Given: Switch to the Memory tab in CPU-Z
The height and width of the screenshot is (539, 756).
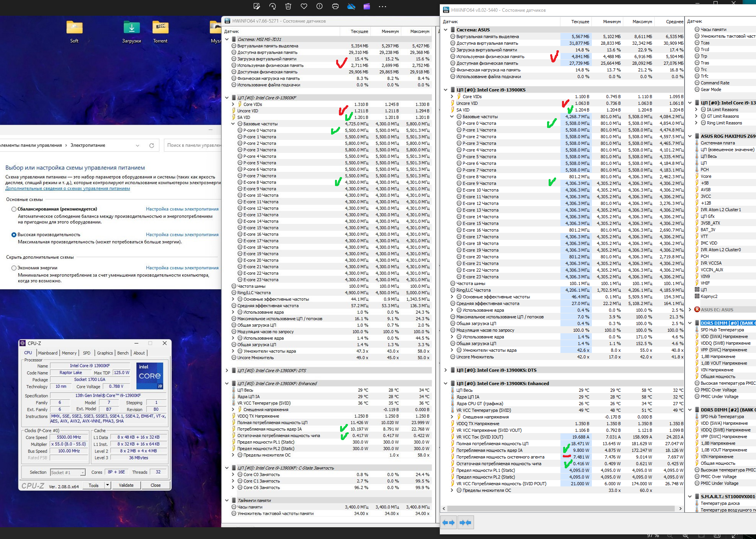Looking at the screenshot, I should 69,353.
